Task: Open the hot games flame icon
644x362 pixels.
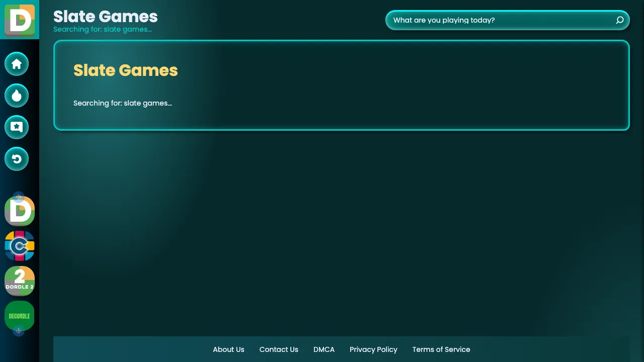Action: 17,96
